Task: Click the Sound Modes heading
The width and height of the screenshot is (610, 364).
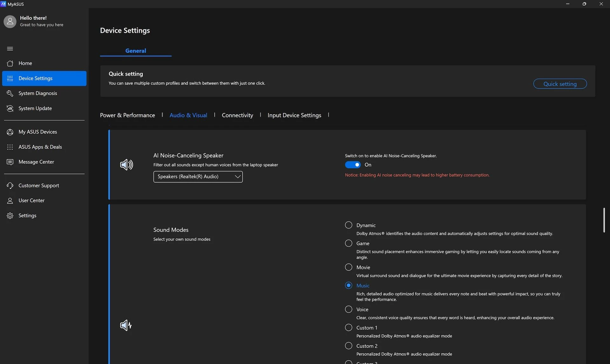Action: tap(171, 230)
